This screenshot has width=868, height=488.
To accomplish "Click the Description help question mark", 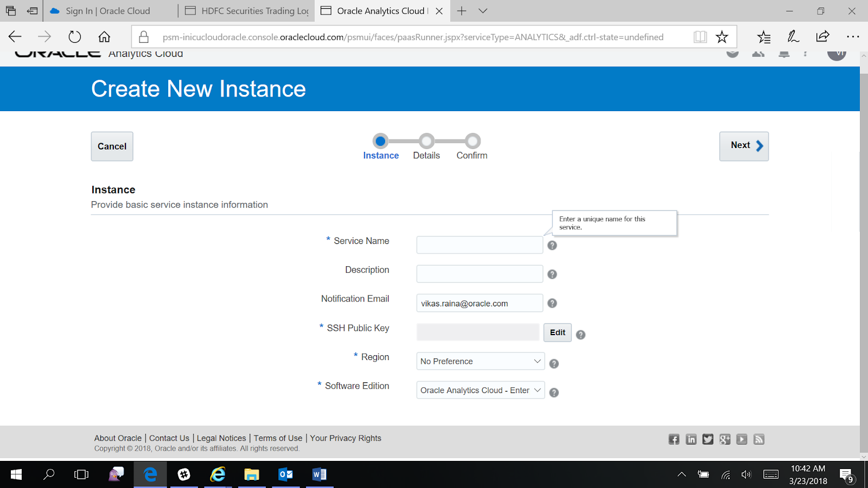I will point(552,274).
